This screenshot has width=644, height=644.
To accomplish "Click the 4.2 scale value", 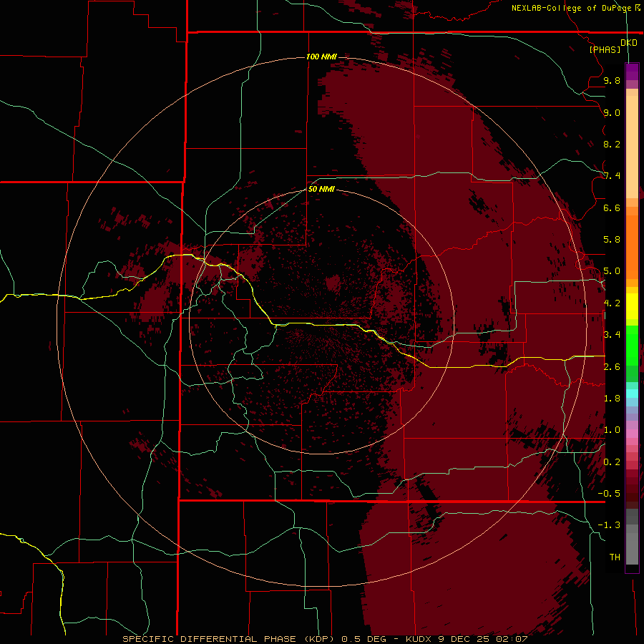I will pyautogui.click(x=612, y=303).
